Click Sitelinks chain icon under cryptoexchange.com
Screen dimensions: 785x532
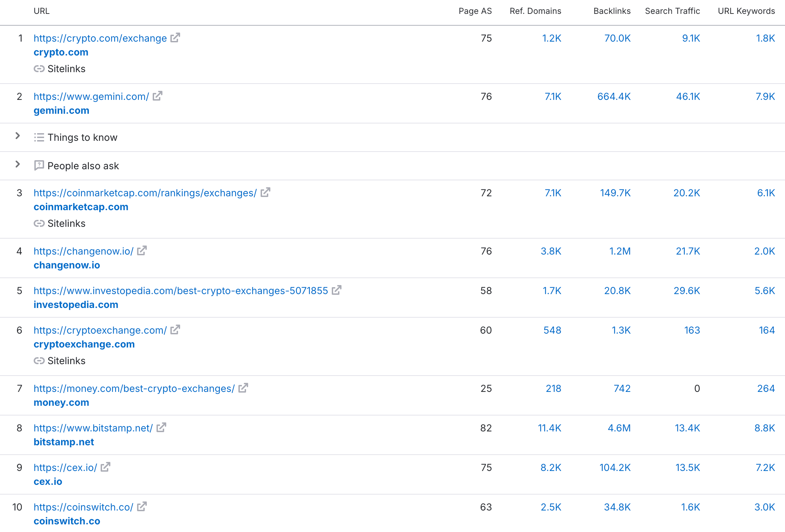[39, 361]
